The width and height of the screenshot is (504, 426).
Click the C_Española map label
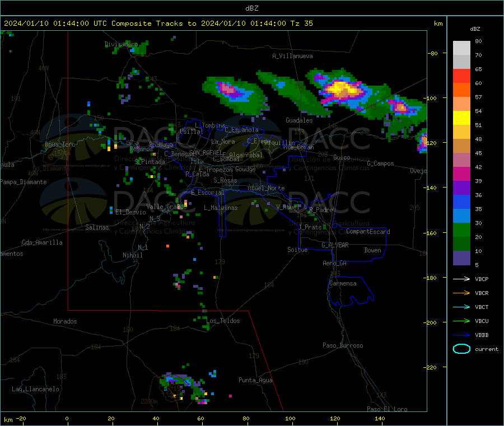[x=241, y=130]
